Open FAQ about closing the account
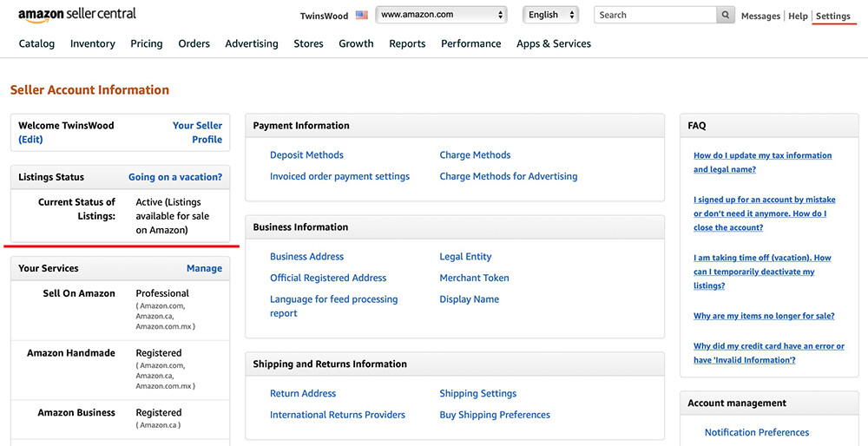This screenshot has width=868, height=446. tap(765, 213)
